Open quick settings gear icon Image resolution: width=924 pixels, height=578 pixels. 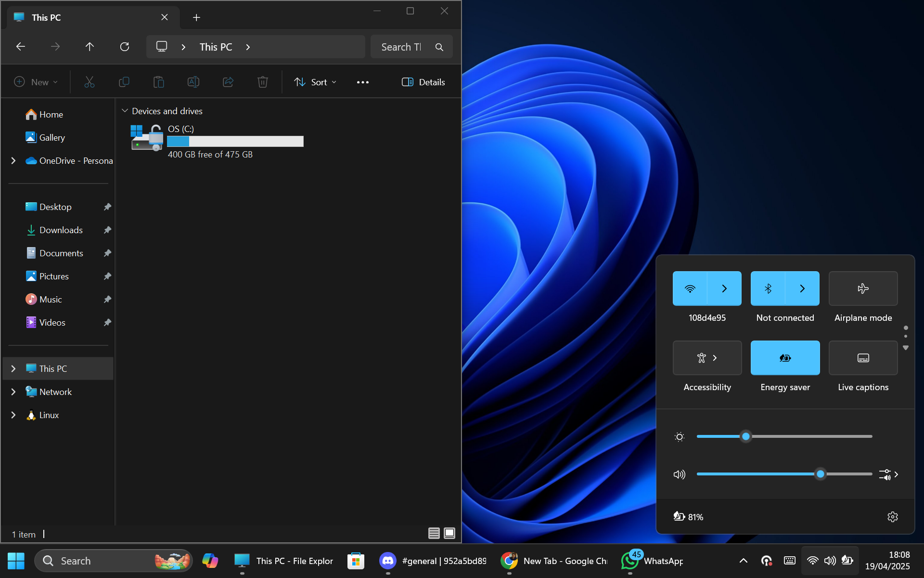coord(892,517)
